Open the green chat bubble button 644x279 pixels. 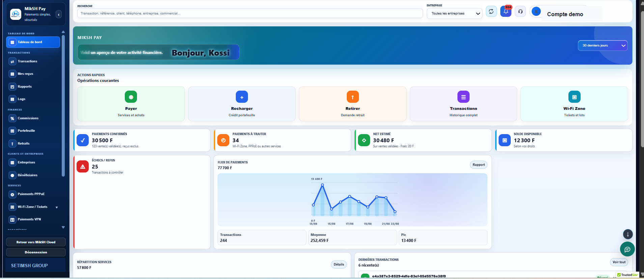click(x=627, y=249)
